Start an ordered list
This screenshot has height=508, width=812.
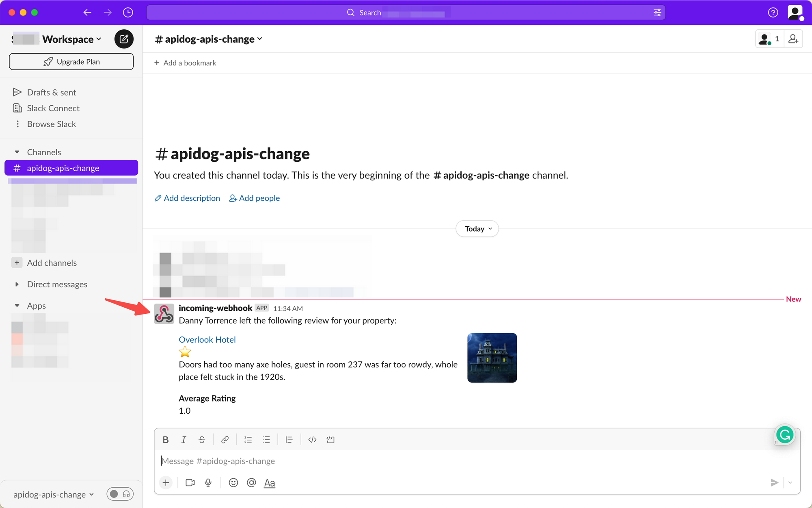tap(248, 440)
